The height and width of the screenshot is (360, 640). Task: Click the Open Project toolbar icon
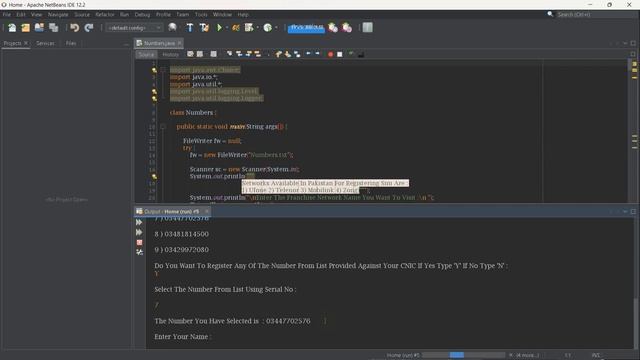click(39, 27)
